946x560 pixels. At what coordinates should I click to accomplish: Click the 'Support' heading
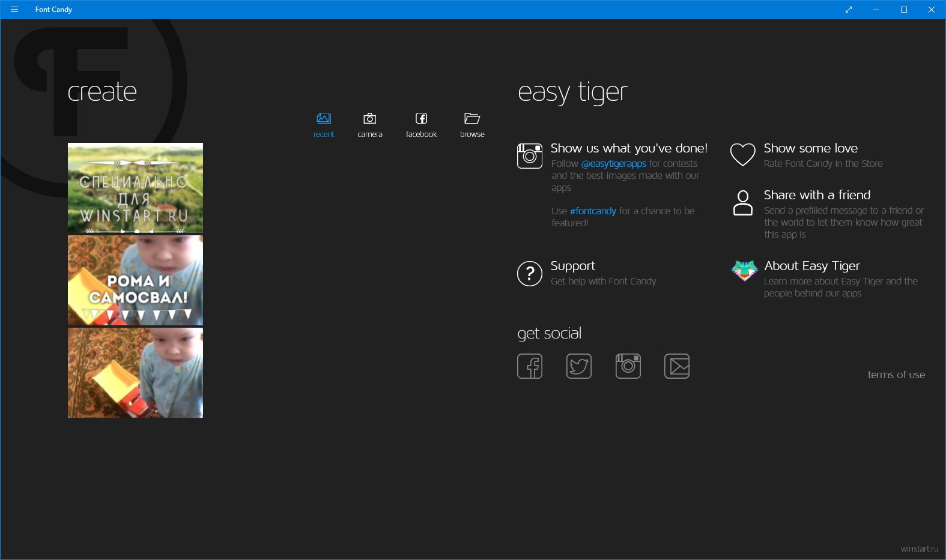(573, 266)
